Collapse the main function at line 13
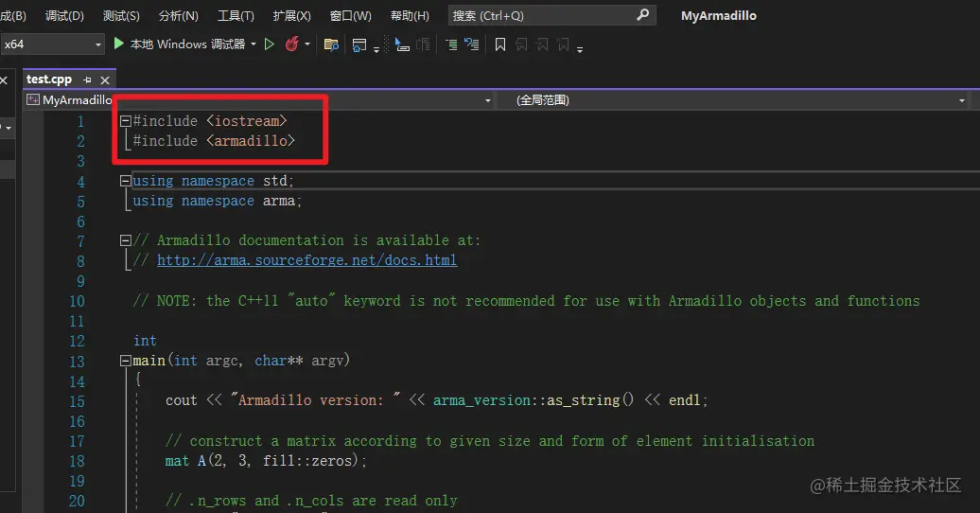Image resolution: width=980 pixels, height=513 pixels. tap(125, 361)
